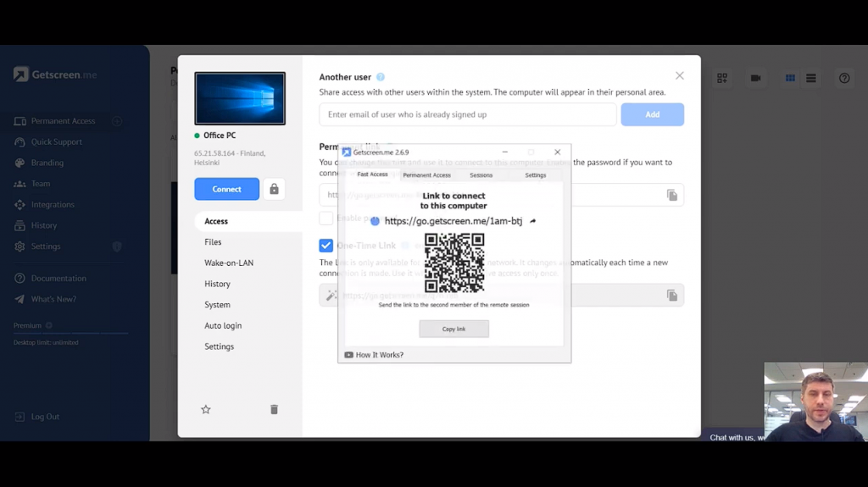The width and height of the screenshot is (868, 487).
Task: Open Integrations in the sidebar
Action: (52, 205)
